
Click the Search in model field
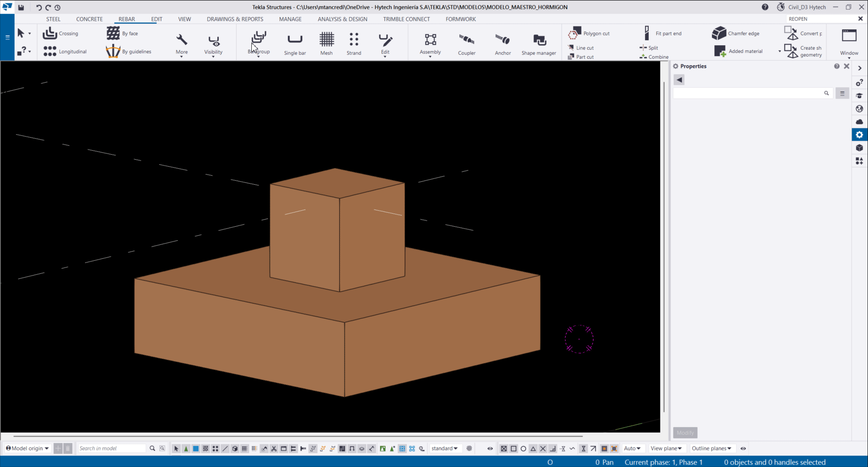(112, 448)
